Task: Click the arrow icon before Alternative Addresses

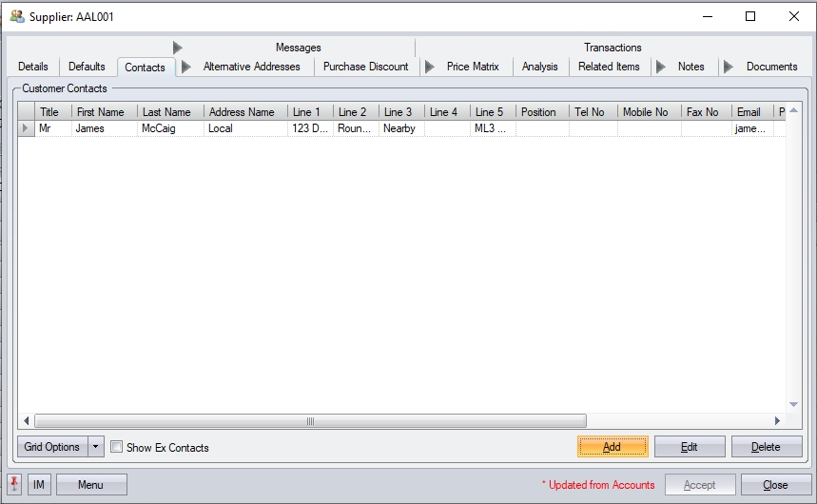Action: point(186,67)
